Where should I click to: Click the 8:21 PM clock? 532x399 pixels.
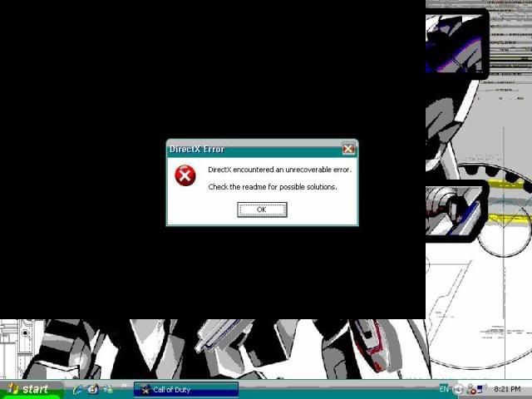pos(507,389)
